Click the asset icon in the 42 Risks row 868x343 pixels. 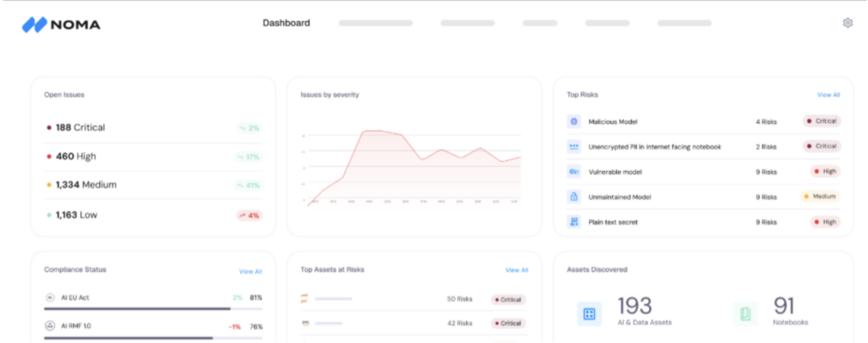(x=304, y=323)
